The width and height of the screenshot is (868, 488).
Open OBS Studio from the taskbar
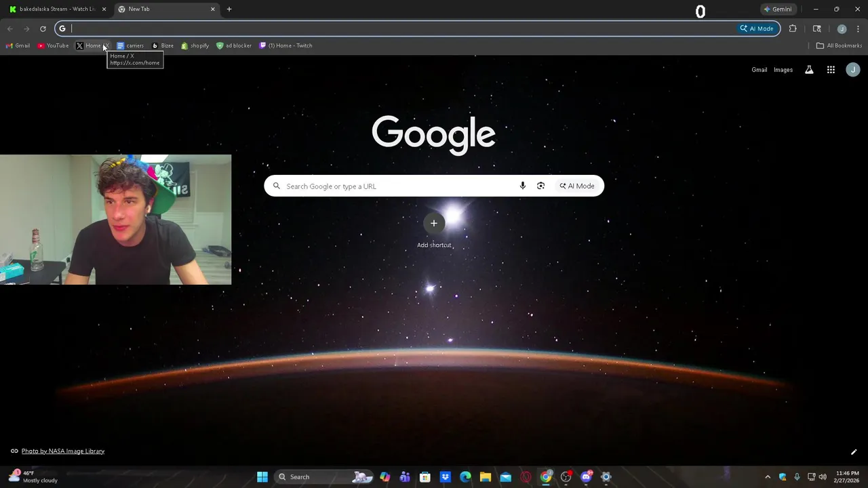tap(566, 476)
